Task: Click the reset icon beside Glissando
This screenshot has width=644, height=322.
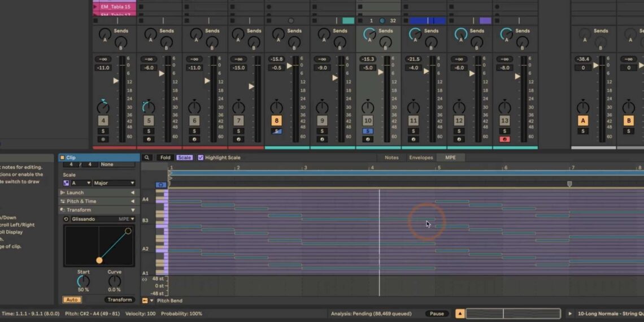Action: [66, 219]
